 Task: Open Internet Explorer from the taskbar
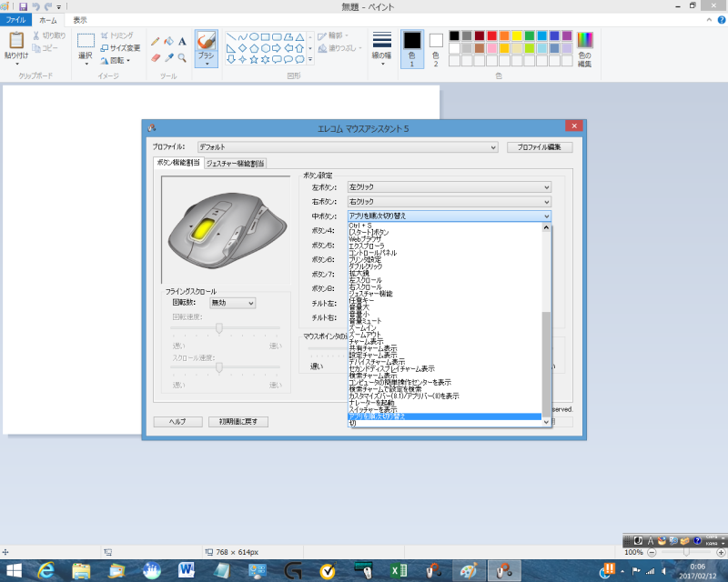46,570
